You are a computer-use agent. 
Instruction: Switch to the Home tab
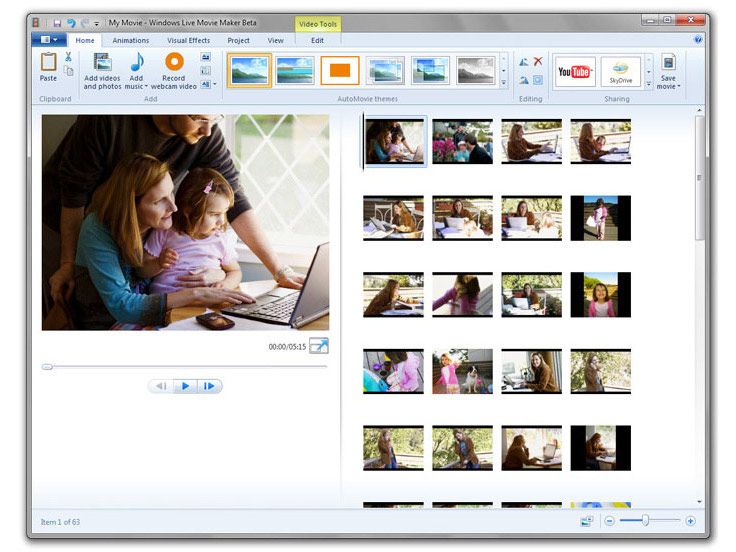85,40
